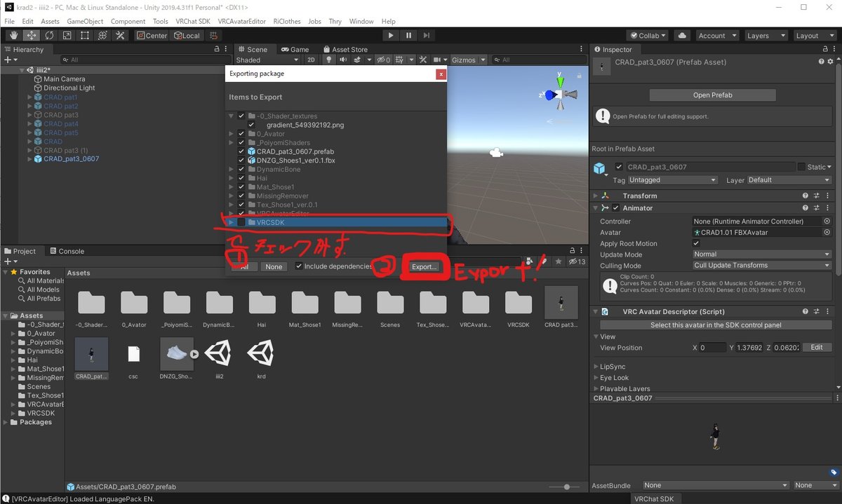842x504 pixels.
Task: Select the combined Transform tool
Action: (102, 35)
